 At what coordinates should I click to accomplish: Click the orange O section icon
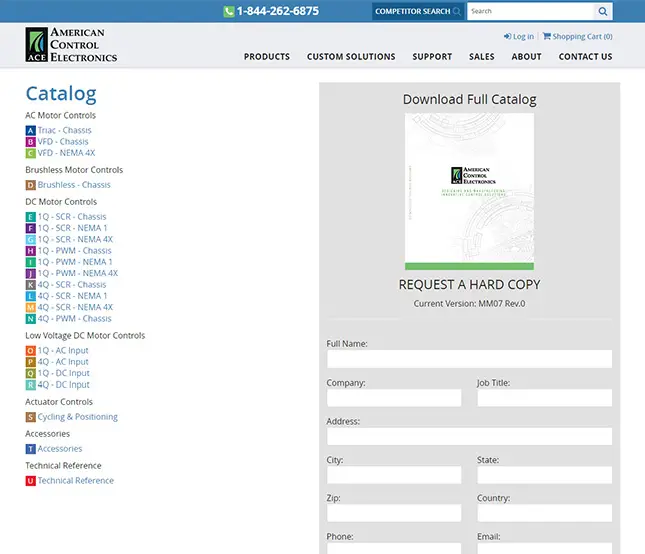pos(30,351)
